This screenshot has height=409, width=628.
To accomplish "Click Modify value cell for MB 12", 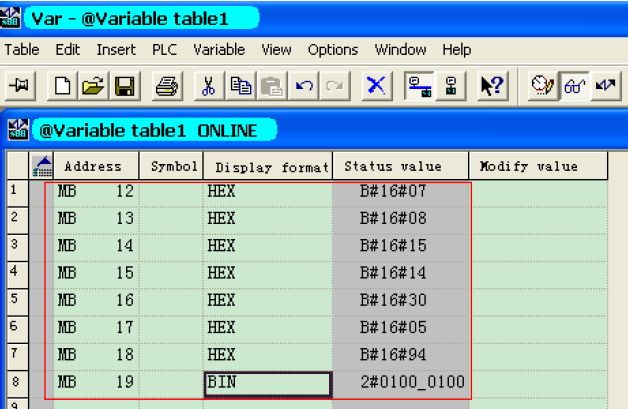I will [538, 191].
